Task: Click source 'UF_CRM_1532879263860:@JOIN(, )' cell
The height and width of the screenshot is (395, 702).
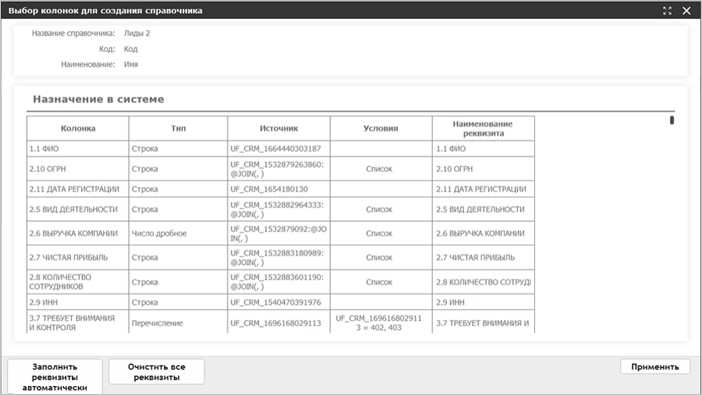Action: (x=278, y=169)
